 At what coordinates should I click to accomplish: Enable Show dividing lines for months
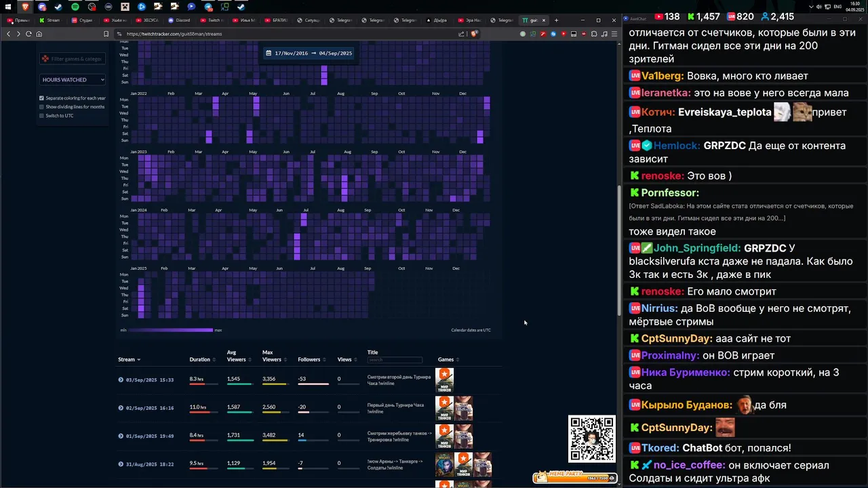tap(41, 107)
